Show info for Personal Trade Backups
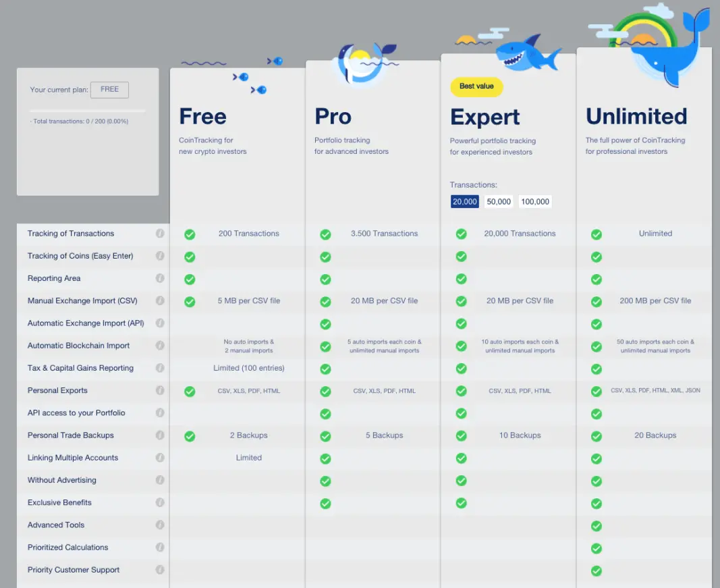Screen dimensions: 720x588 coord(160,435)
